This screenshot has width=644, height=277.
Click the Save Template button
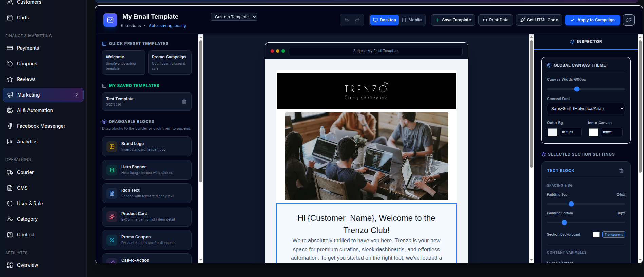[453, 20]
